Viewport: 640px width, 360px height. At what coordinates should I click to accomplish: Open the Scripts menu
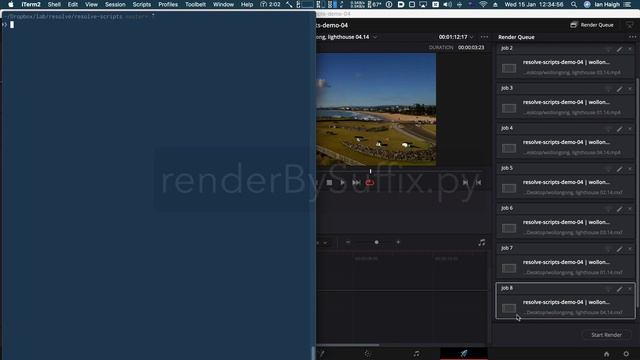click(142, 4)
